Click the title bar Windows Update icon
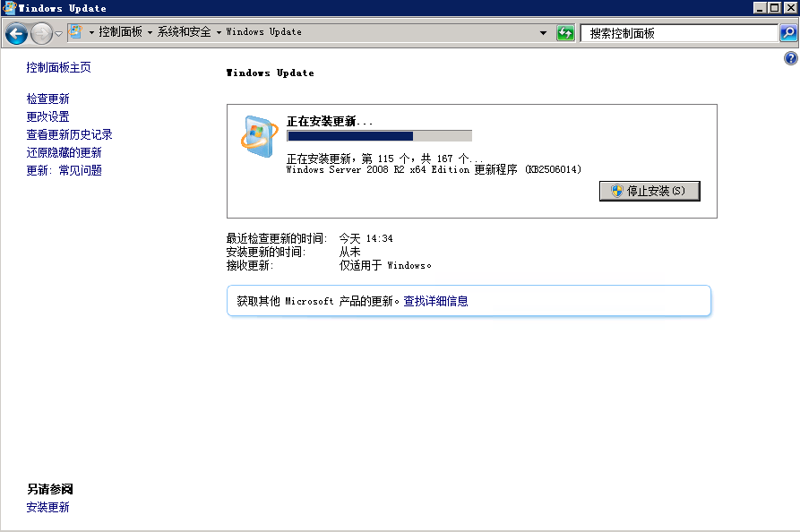The height and width of the screenshot is (532, 800). [9, 8]
